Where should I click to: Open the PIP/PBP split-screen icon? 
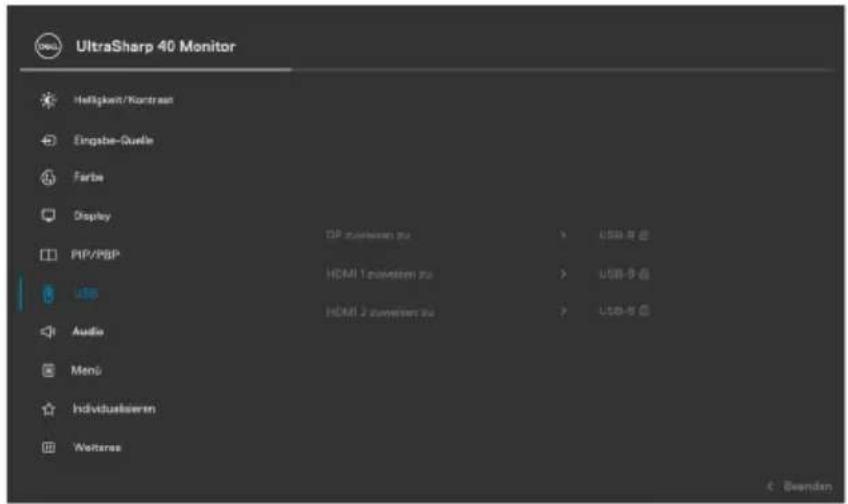coord(48,255)
